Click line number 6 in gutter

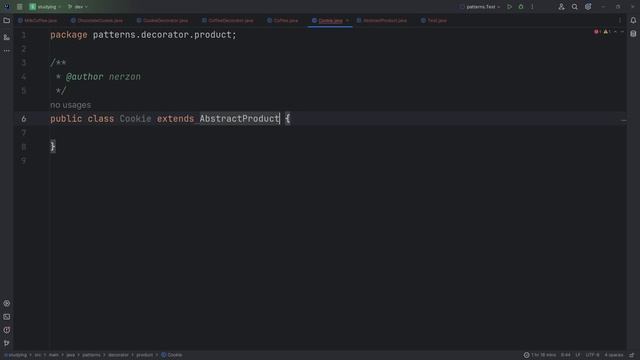[24, 119]
